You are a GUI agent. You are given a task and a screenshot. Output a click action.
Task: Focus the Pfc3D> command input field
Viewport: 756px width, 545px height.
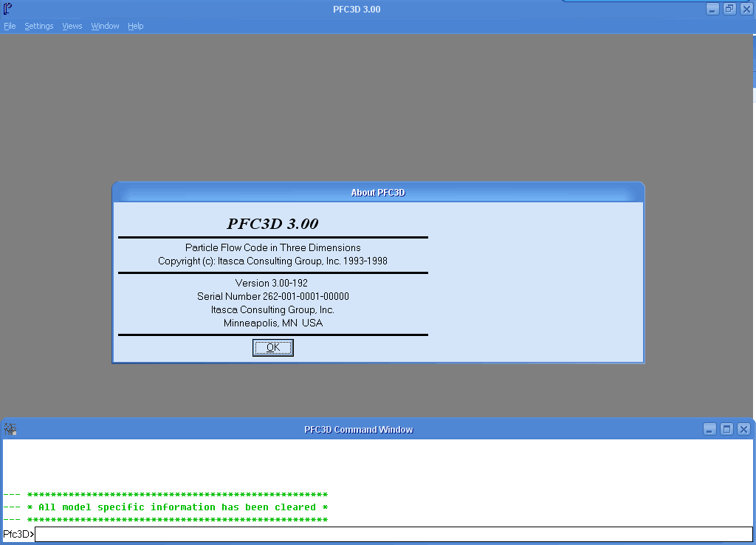coord(394,535)
